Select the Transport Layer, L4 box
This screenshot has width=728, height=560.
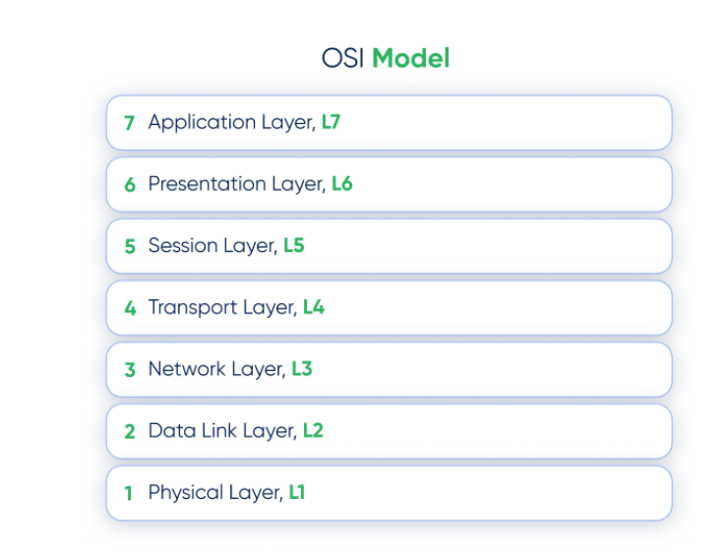coord(389,308)
